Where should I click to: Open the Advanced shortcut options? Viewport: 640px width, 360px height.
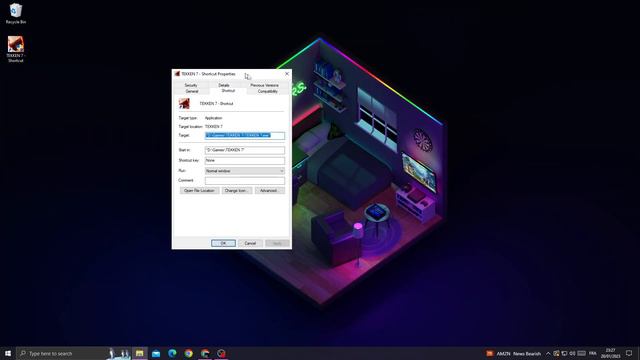pos(269,191)
